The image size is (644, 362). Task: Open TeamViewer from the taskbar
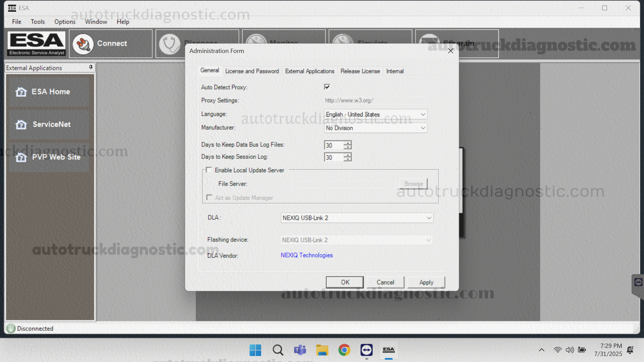point(366,350)
